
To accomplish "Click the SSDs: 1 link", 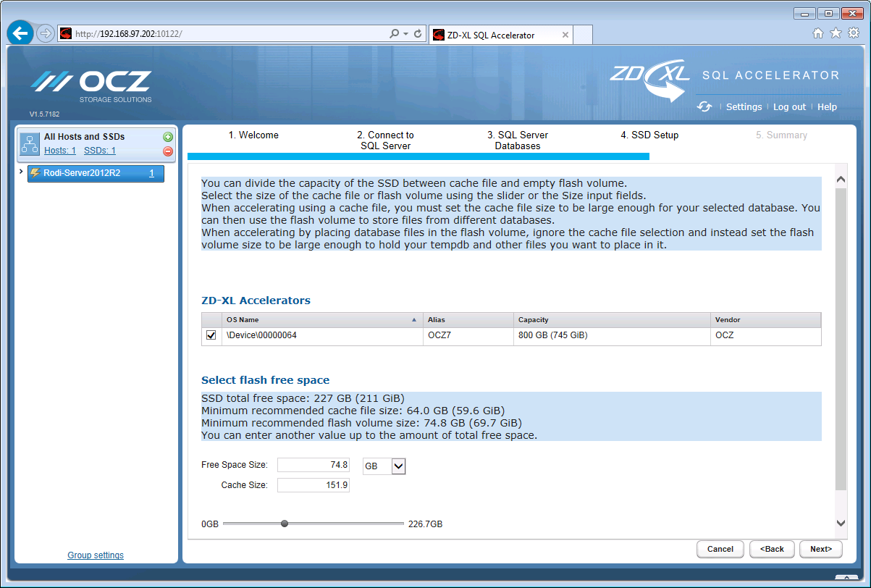I will [100, 151].
